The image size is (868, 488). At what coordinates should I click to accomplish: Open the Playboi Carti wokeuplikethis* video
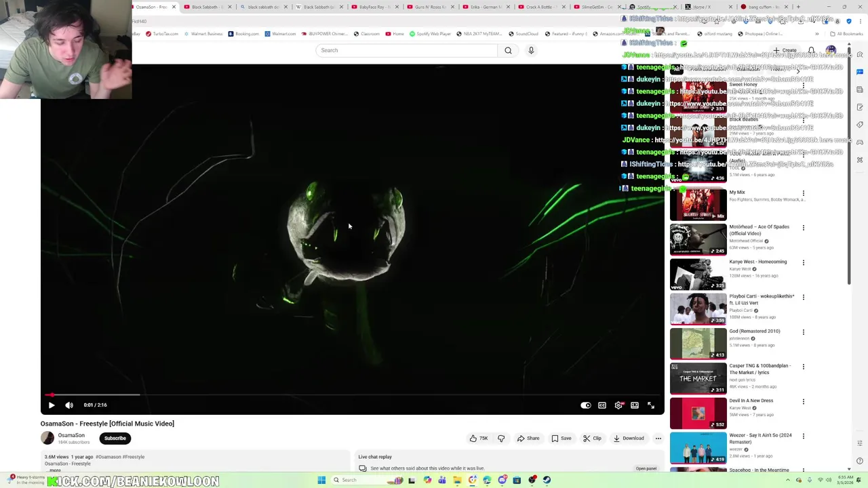[x=698, y=309]
